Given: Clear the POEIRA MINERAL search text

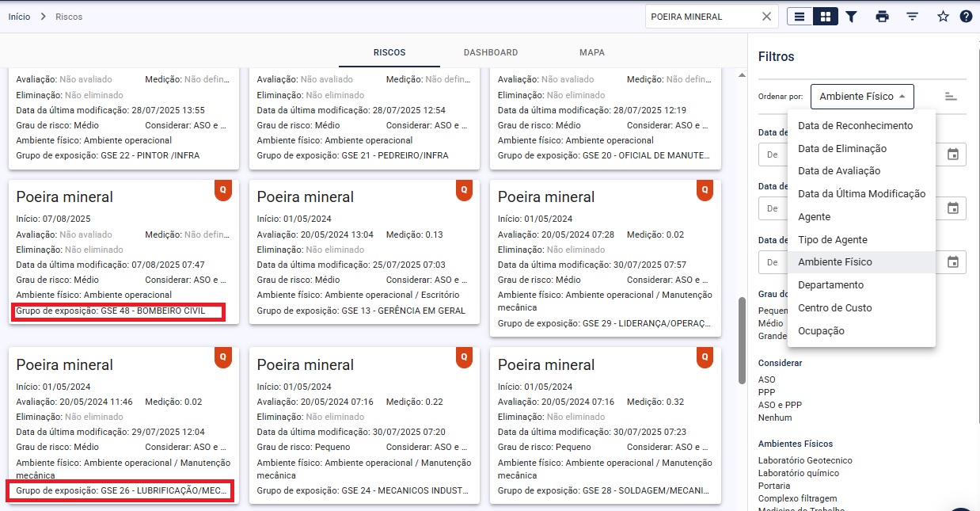Looking at the screenshot, I should [x=766, y=17].
